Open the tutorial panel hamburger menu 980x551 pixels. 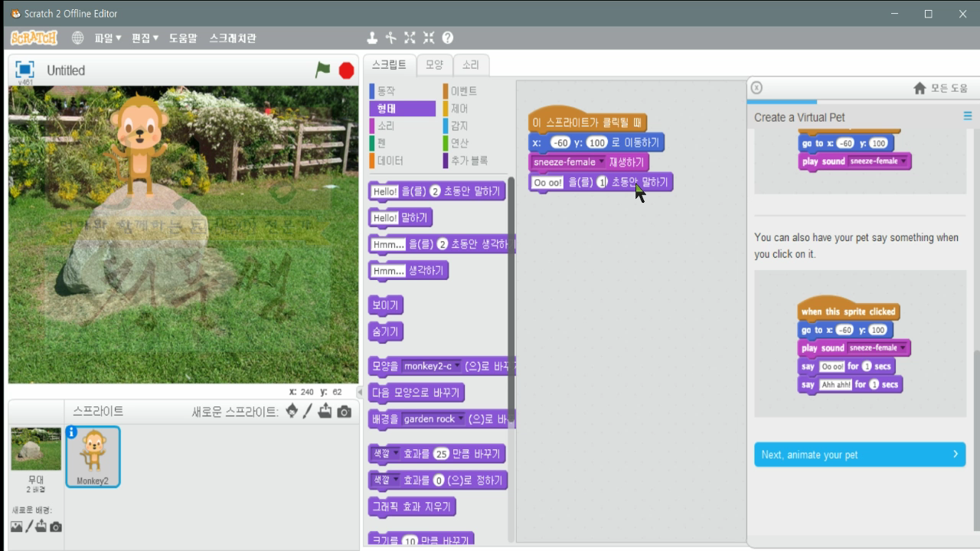coord(967,116)
